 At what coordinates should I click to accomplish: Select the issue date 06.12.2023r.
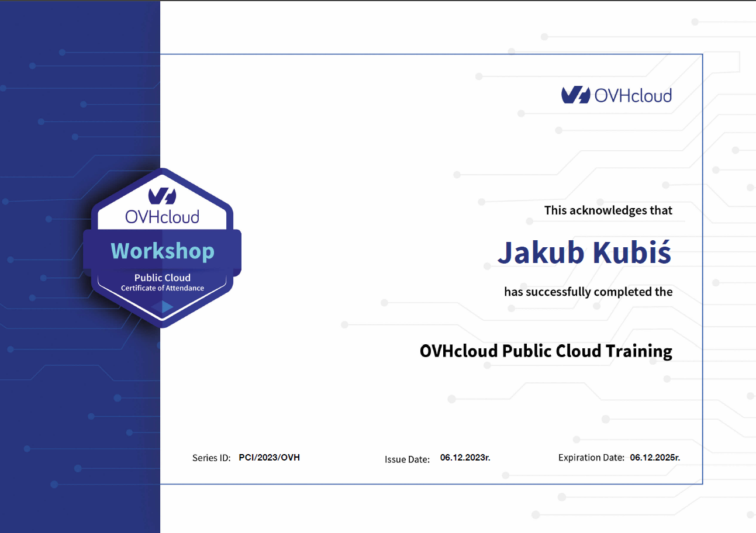(465, 458)
